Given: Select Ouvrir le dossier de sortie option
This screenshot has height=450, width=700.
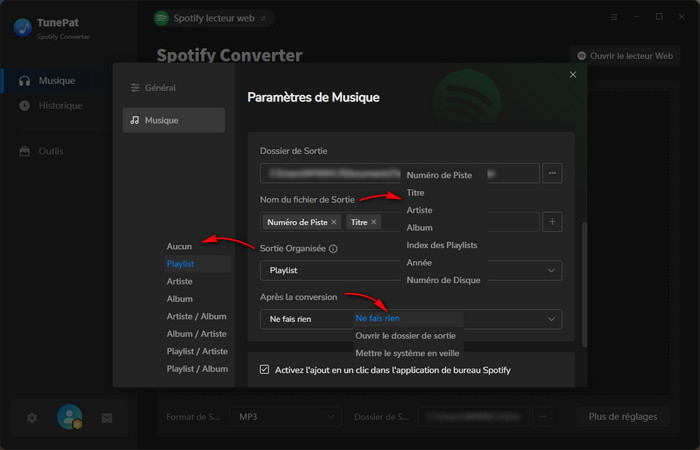Looking at the screenshot, I should point(405,336).
